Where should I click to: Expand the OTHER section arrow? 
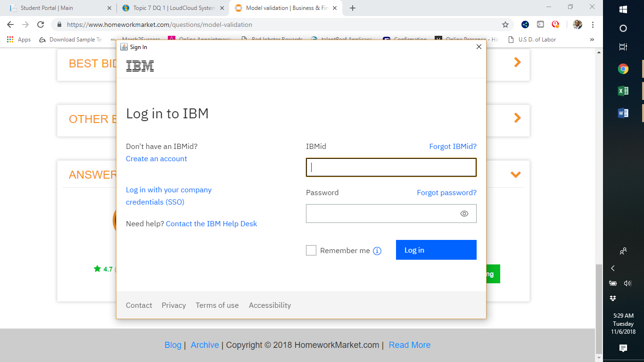point(517,118)
